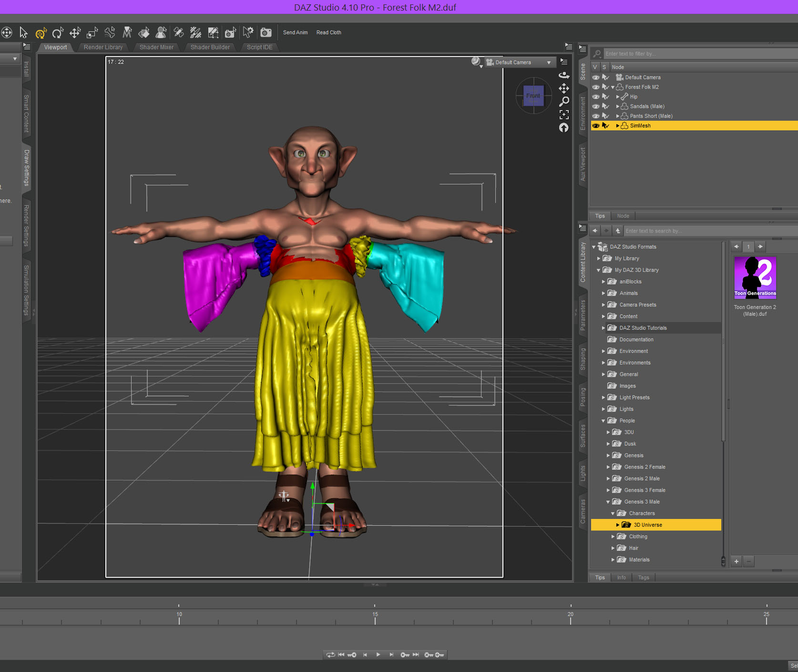This screenshot has width=798, height=672.
Task: Toggle selectability of SimMesh node
Action: (606, 126)
